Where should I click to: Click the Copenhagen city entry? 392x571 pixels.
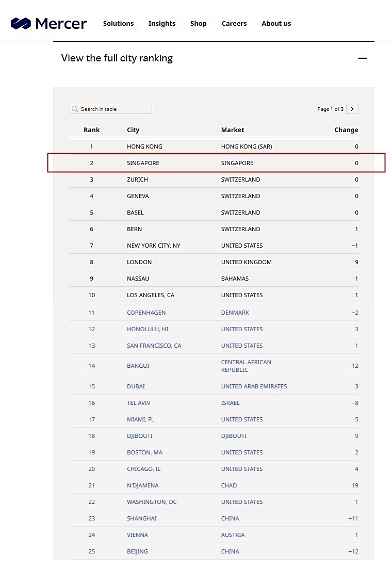146,313
